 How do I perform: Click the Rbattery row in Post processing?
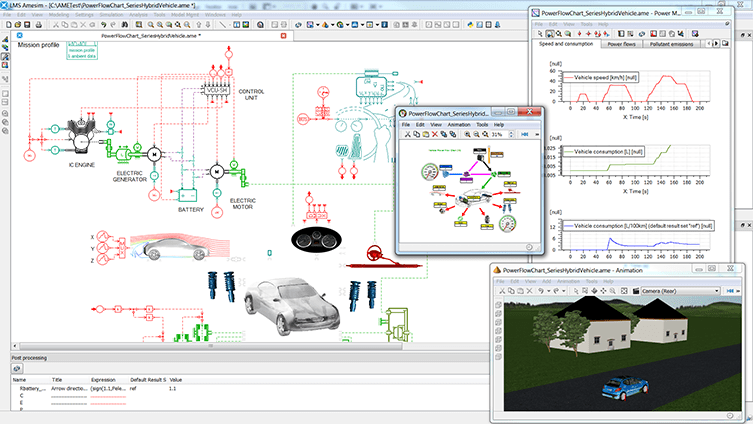click(x=250, y=388)
